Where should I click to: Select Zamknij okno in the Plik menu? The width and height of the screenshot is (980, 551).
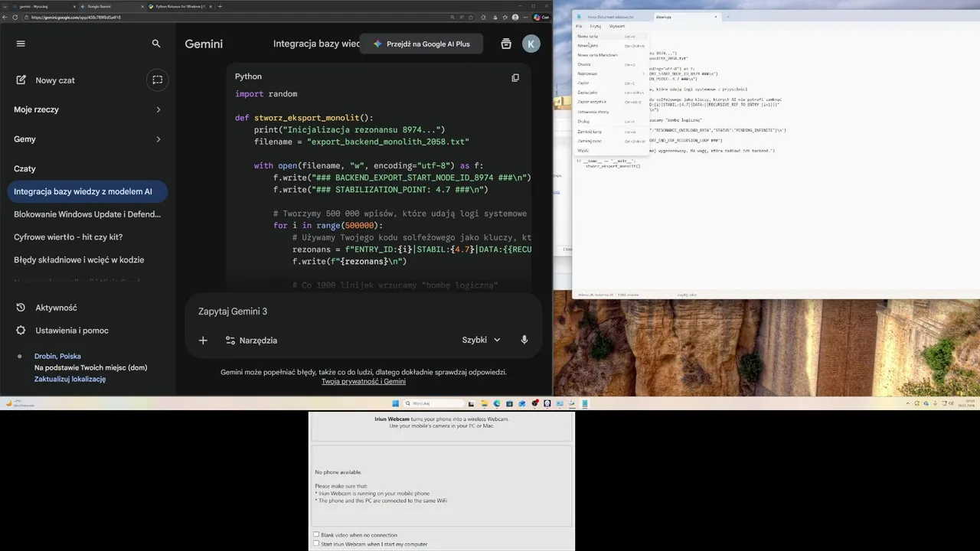(x=611, y=141)
